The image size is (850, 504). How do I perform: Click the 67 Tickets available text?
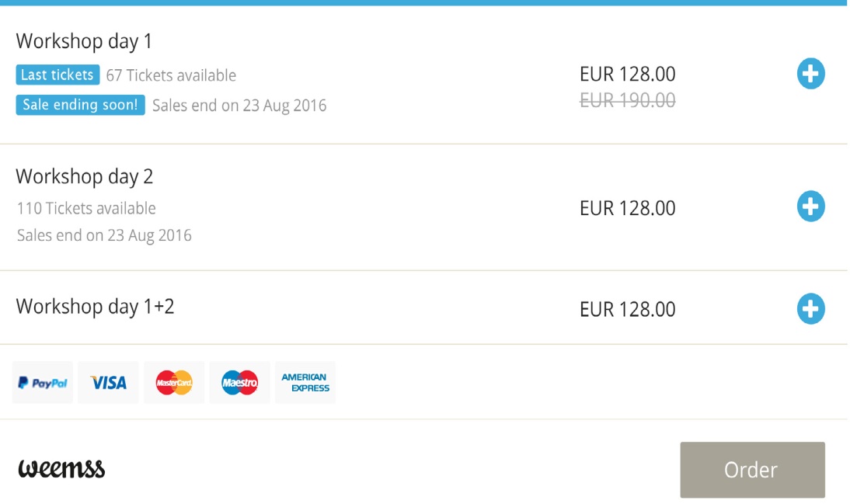[x=171, y=75]
